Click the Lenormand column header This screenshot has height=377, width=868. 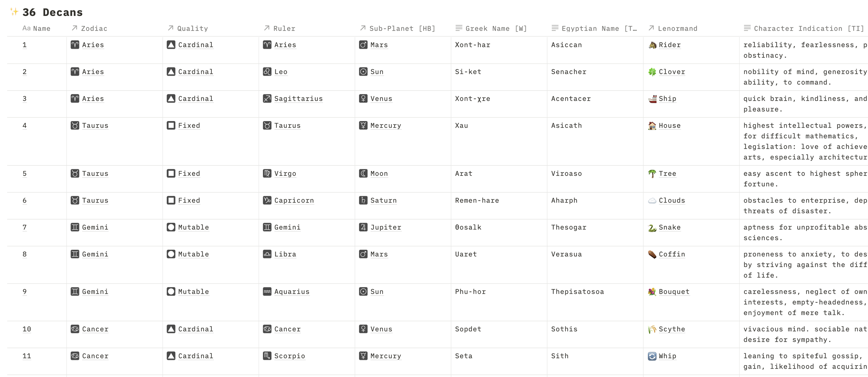click(677, 28)
